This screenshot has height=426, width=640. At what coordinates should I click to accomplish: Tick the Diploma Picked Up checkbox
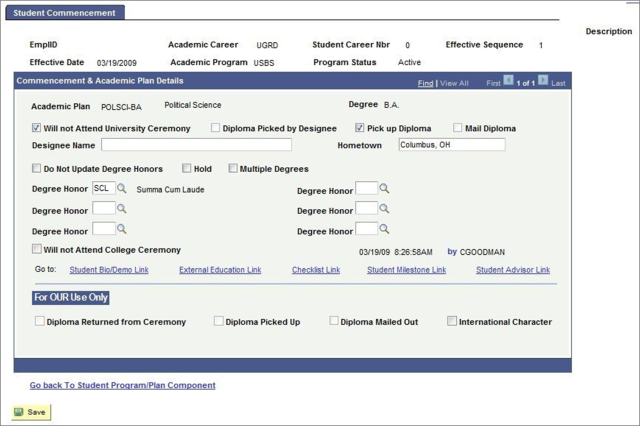coord(219,321)
